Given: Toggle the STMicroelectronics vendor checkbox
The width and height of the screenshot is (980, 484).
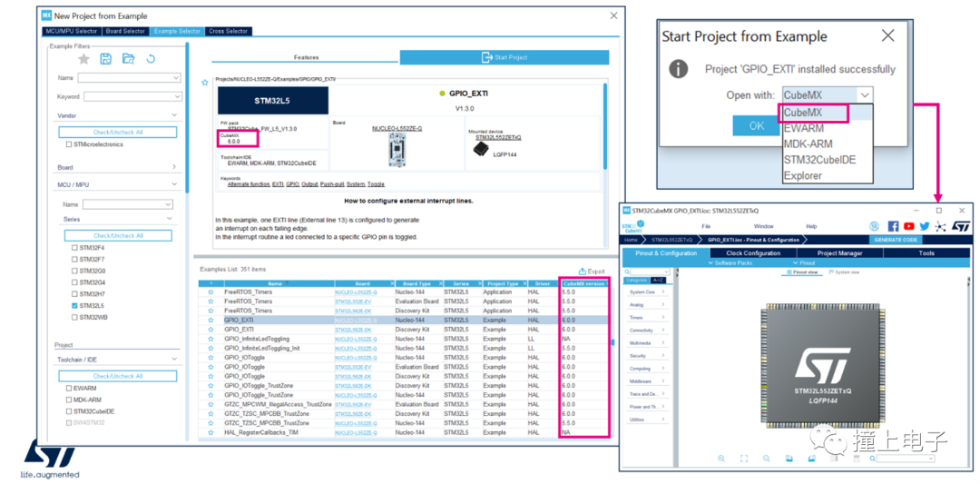Looking at the screenshot, I should pos(69,144).
